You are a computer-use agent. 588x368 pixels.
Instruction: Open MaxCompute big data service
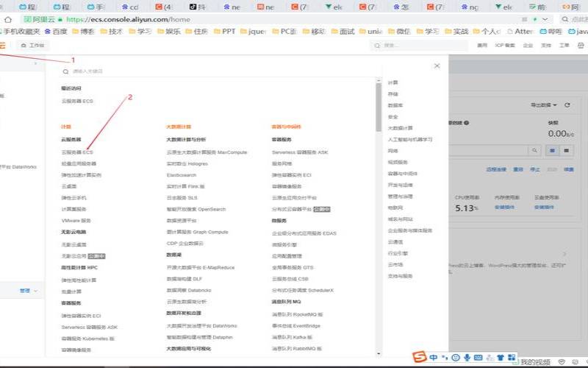207,152
